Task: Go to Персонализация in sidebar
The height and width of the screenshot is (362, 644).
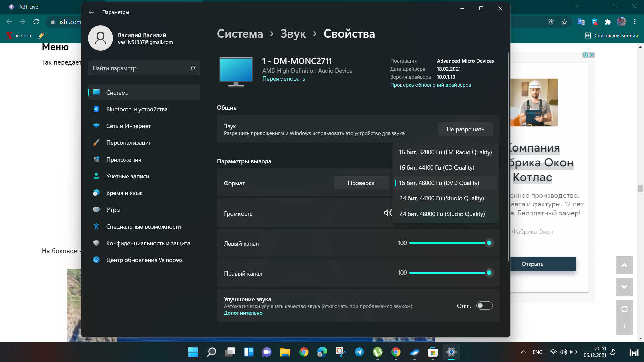Action: click(128, 143)
